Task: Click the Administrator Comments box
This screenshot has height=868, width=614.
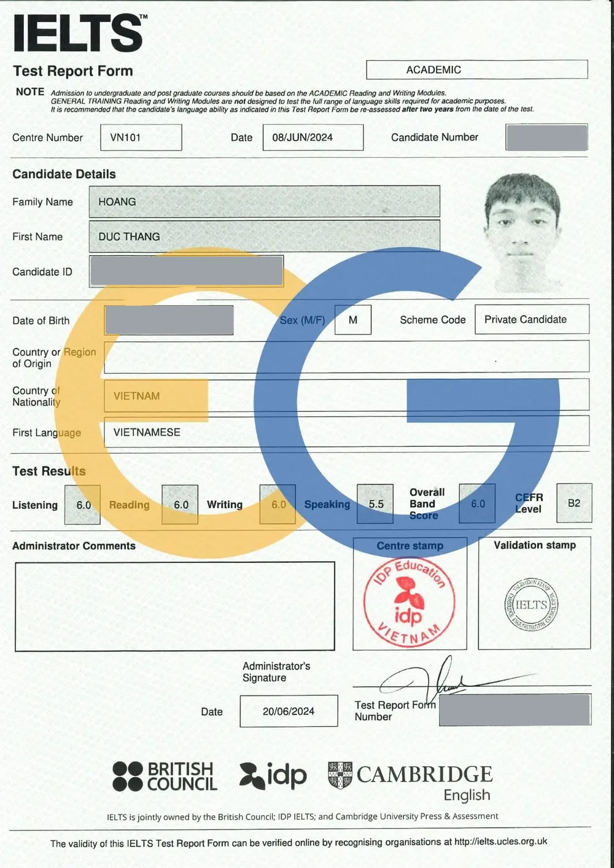Action: (175, 606)
